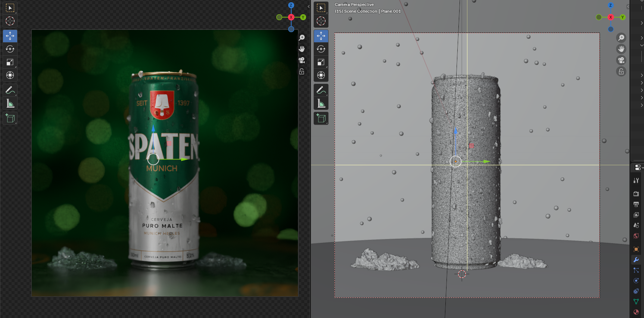
Task: Activate the Transform tool in camera viewport
Action: (321, 75)
